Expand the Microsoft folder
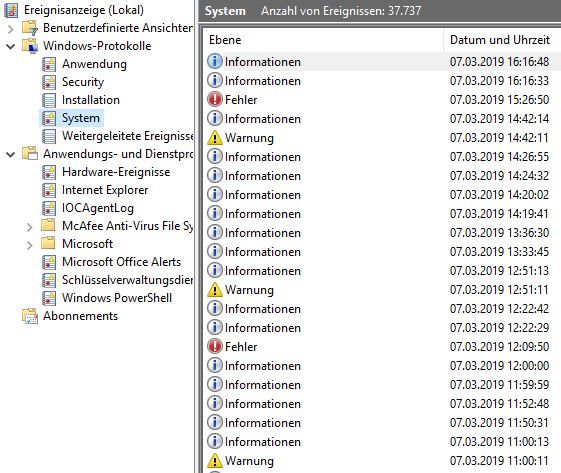 coord(30,245)
